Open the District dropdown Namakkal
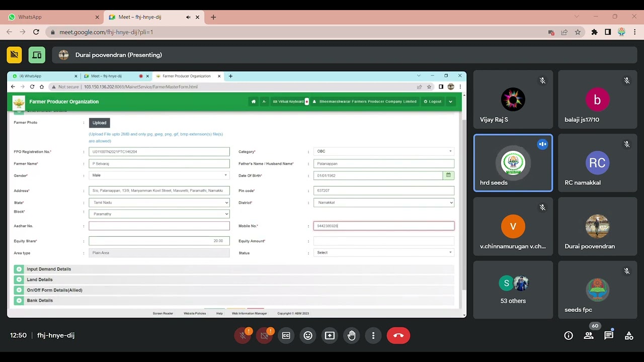 384,203
